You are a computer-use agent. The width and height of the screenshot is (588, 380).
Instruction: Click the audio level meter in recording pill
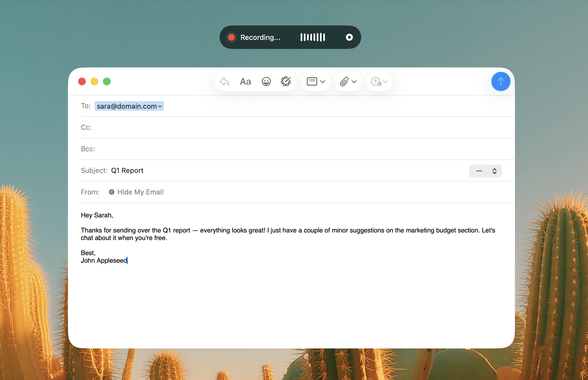[x=312, y=37]
